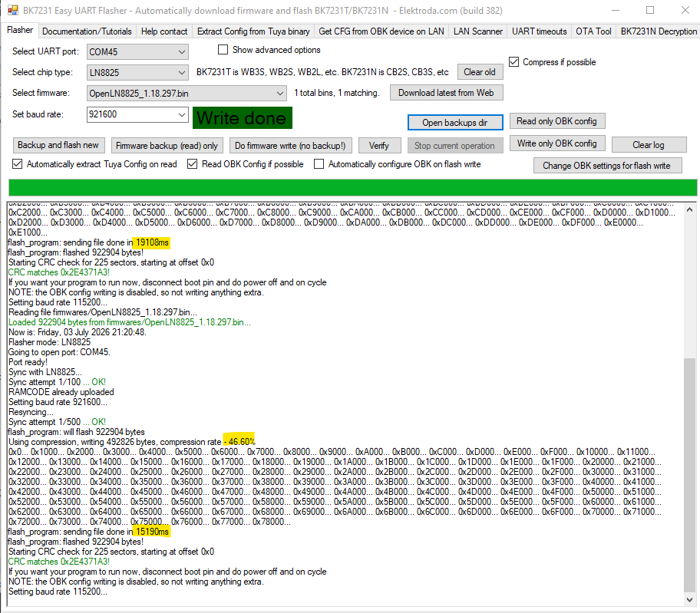
Task: Click Download latest from Web button
Action: tap(446, 93)
